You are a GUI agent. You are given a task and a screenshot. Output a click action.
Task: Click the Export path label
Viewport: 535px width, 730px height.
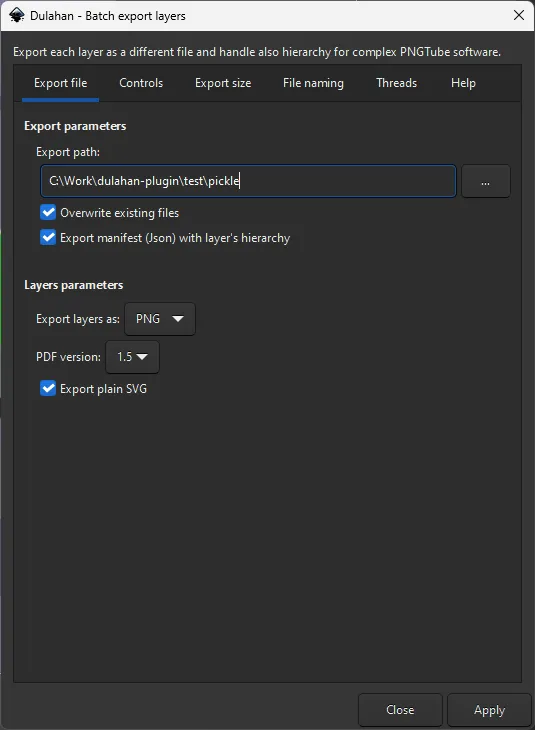coord(68,152)
